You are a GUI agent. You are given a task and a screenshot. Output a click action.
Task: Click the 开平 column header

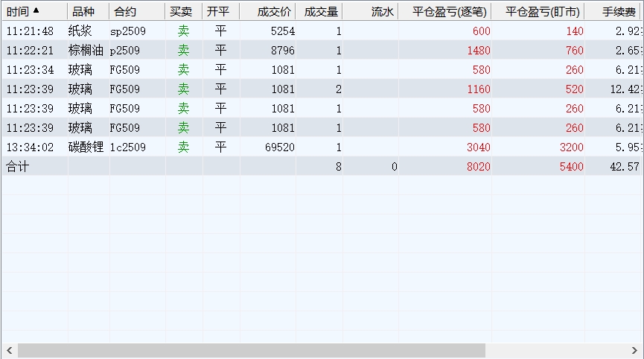[221, 11]
